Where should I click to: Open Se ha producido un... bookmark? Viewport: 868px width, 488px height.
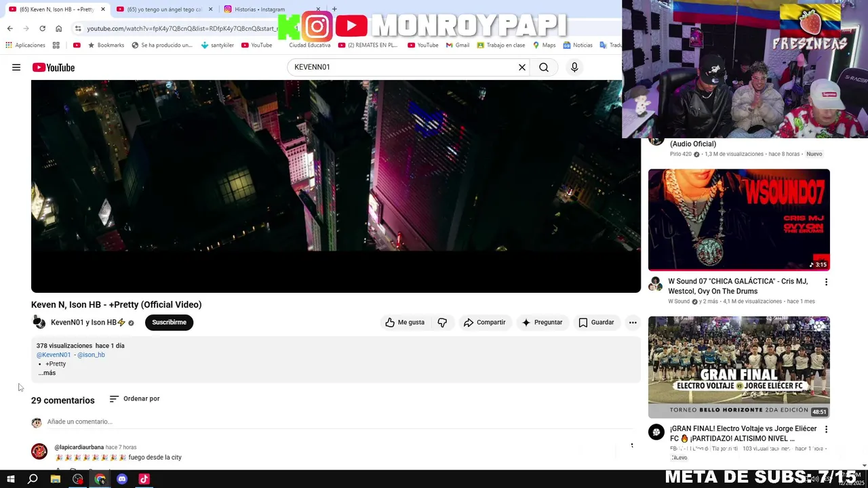(x=162, y=45)
